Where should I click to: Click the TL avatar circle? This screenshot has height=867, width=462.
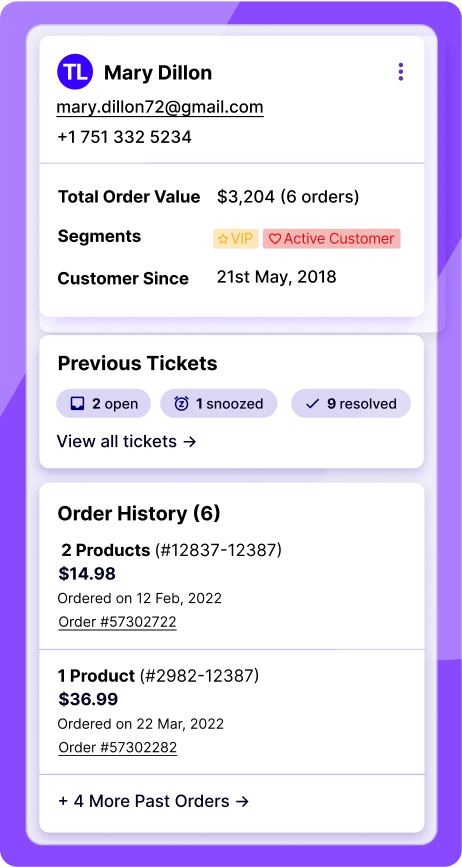[x=75, y=72]
